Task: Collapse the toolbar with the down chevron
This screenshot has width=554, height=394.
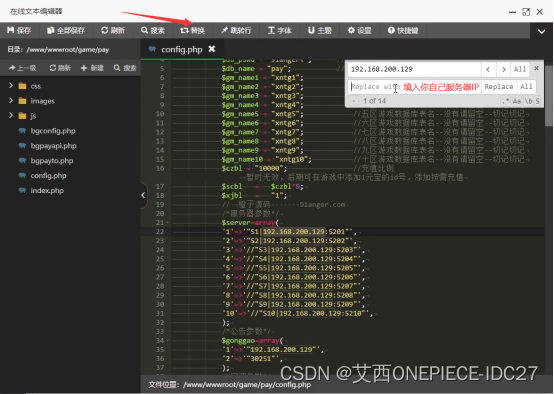Action: (541, 31)
